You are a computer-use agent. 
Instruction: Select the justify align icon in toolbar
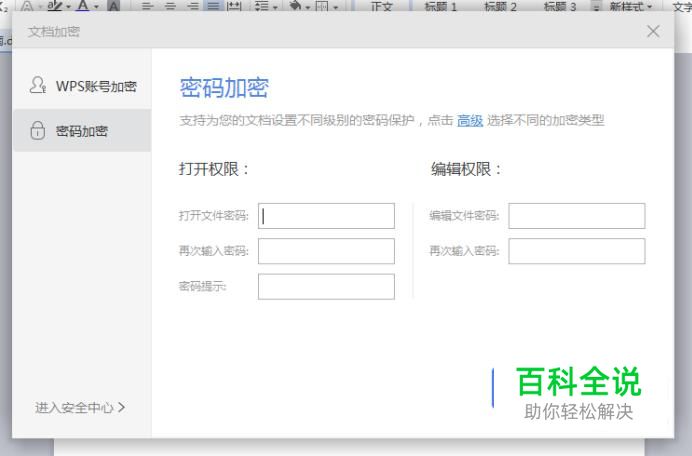click(213, 6)
